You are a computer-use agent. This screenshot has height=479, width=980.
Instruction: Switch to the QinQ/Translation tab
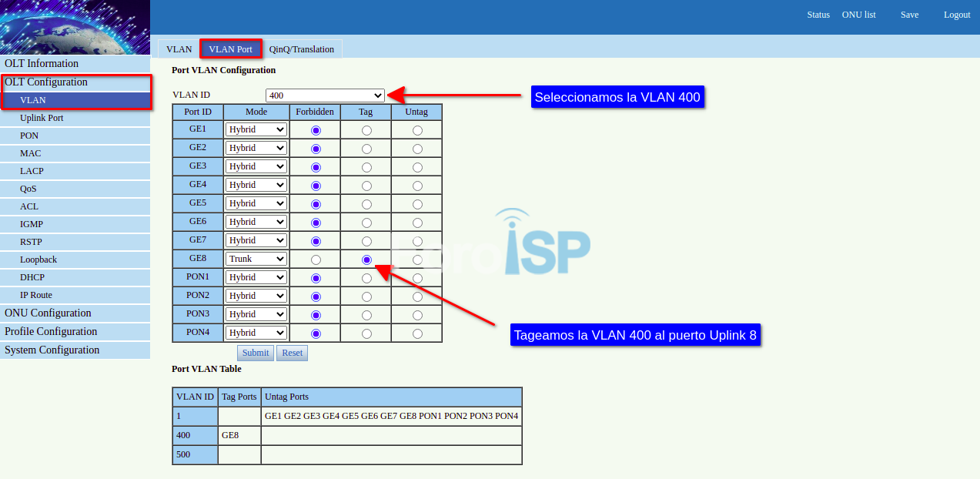[x=301, y=49]
